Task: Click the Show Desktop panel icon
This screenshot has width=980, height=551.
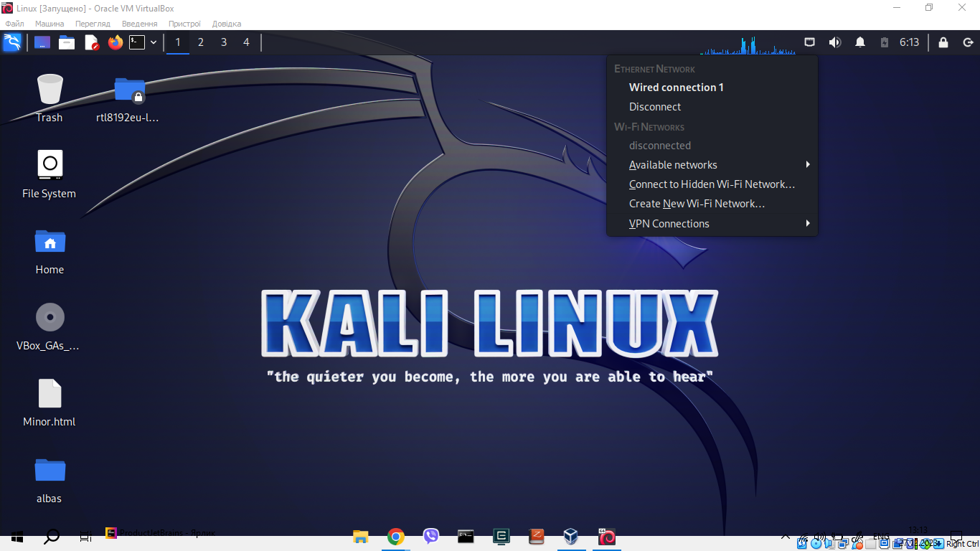Action: pos(42,42)
